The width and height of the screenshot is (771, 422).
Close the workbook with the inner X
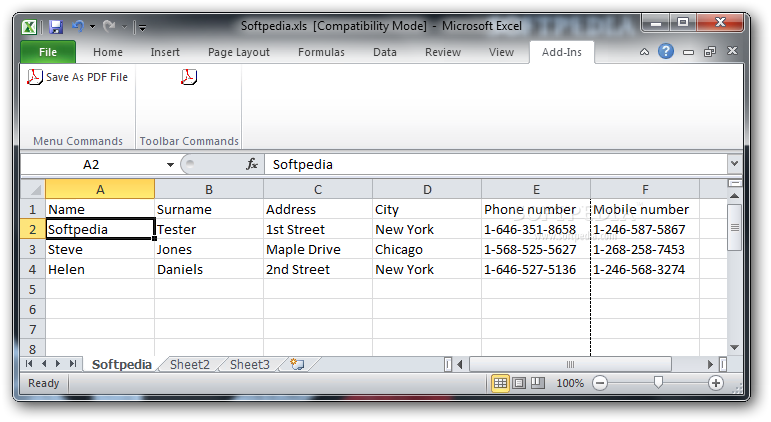(x=732, y=51)
